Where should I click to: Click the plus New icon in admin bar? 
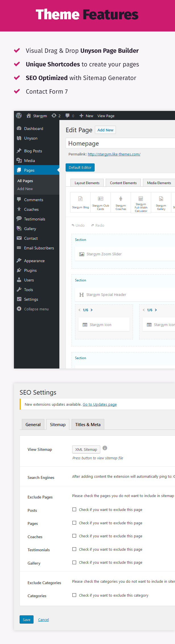tap(81, 115)
